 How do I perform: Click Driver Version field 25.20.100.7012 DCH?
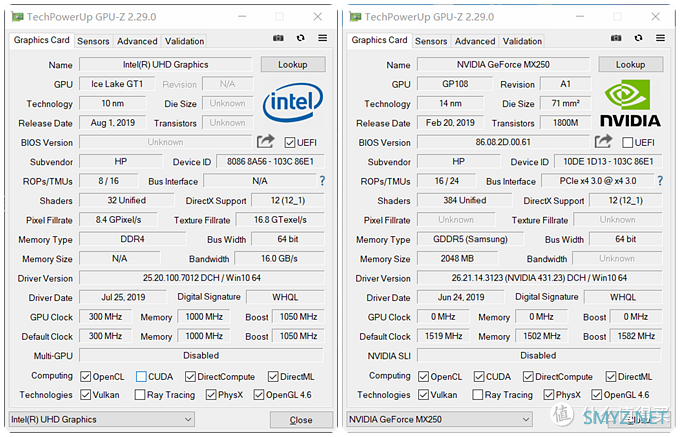(x=202, y=278)
